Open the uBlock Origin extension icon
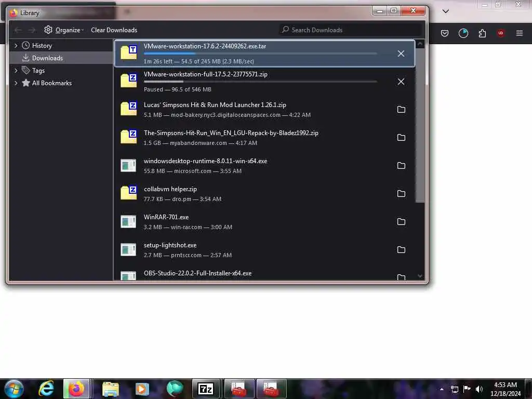 (x=500, y=33)
